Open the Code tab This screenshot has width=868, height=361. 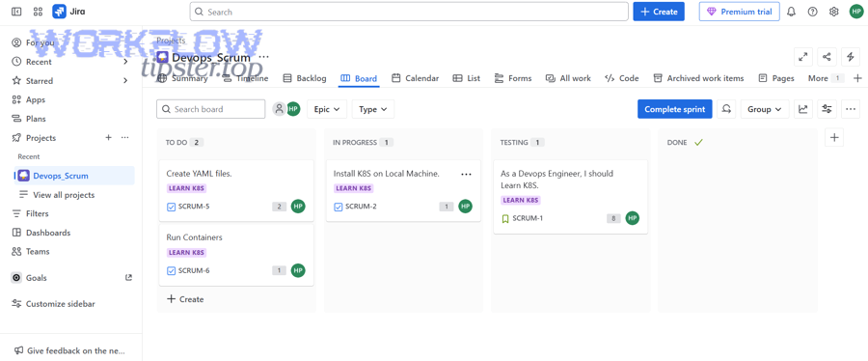pyautogui.click(x=622, y=78)
